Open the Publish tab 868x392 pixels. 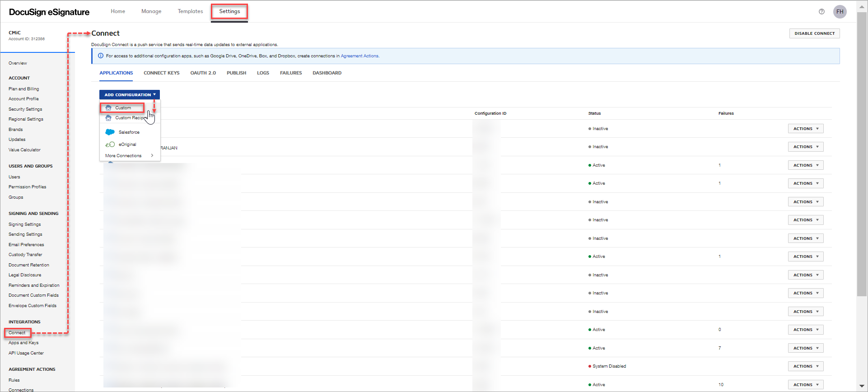[237, 73]
